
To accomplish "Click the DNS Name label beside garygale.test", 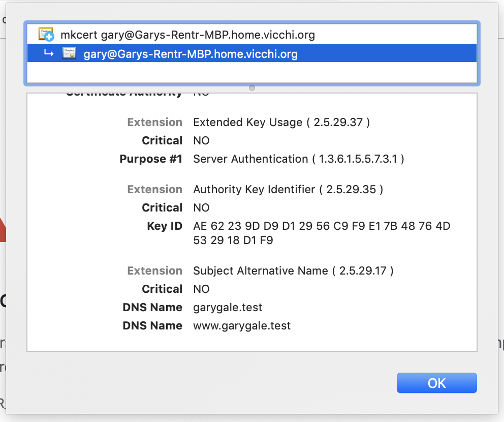I will click(x=152, y=308).
